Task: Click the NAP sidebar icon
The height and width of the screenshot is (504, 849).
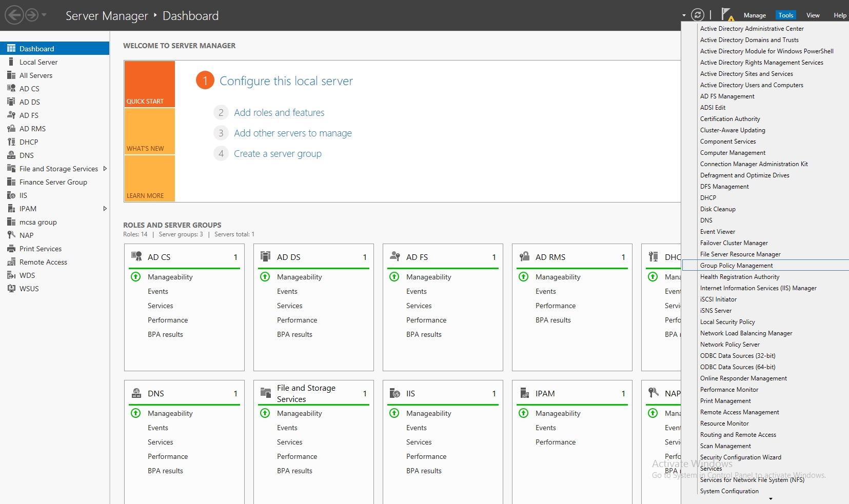Action: (11, 235)
